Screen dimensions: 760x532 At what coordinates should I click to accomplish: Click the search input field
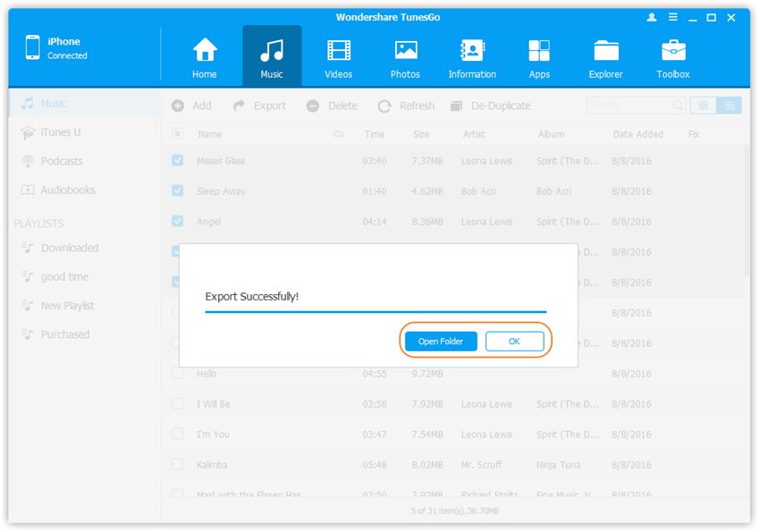tap(630, 106)
